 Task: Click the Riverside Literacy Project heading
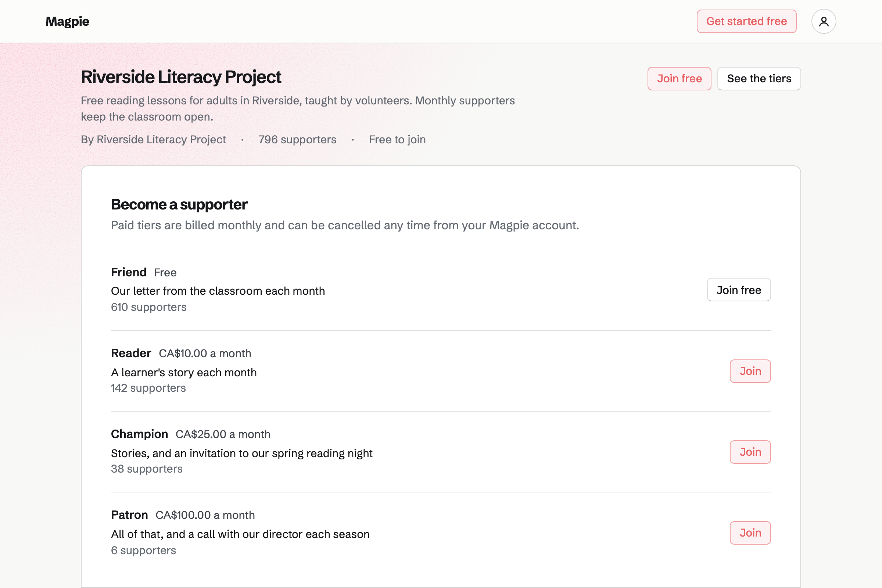[181, 77]
